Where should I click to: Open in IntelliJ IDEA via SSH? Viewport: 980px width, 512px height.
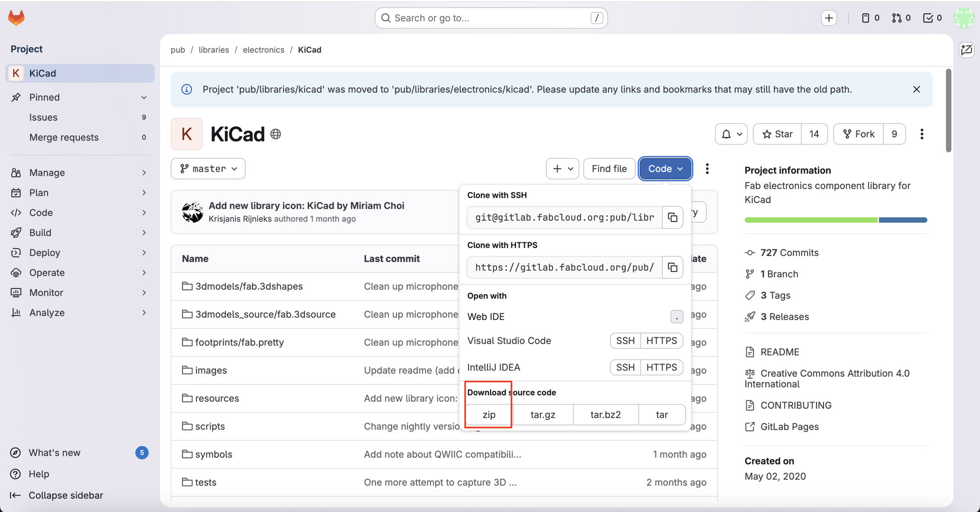click(625, 367)
